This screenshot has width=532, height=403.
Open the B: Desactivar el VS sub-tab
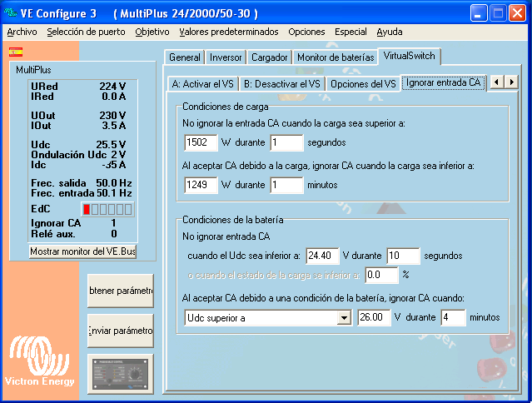[282, 84]
